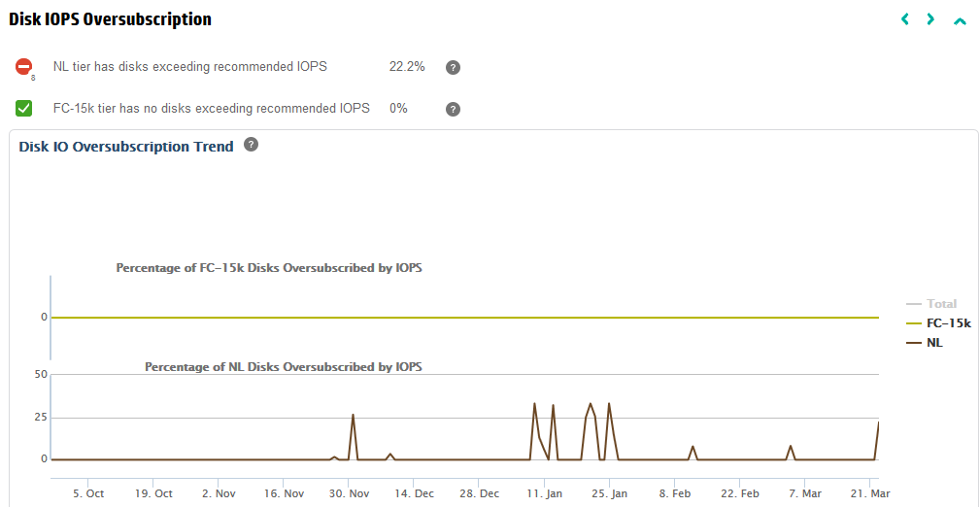Click the 11. Jan date axis label
The width and height of the screenshot is (980, 507).
(x=545, y=493)
